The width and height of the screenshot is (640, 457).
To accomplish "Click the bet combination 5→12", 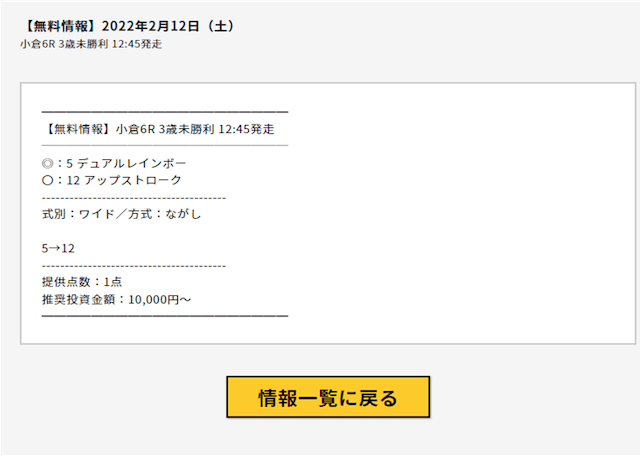I will [58, 248].
